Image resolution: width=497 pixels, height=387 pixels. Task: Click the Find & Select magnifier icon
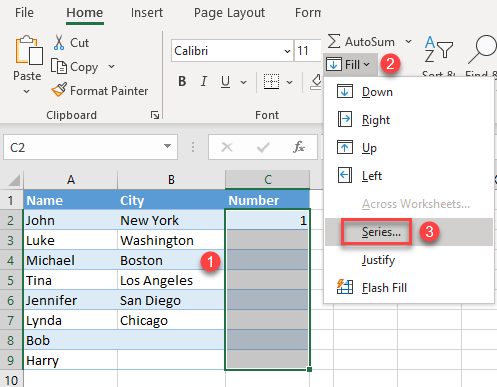[482, 49]
